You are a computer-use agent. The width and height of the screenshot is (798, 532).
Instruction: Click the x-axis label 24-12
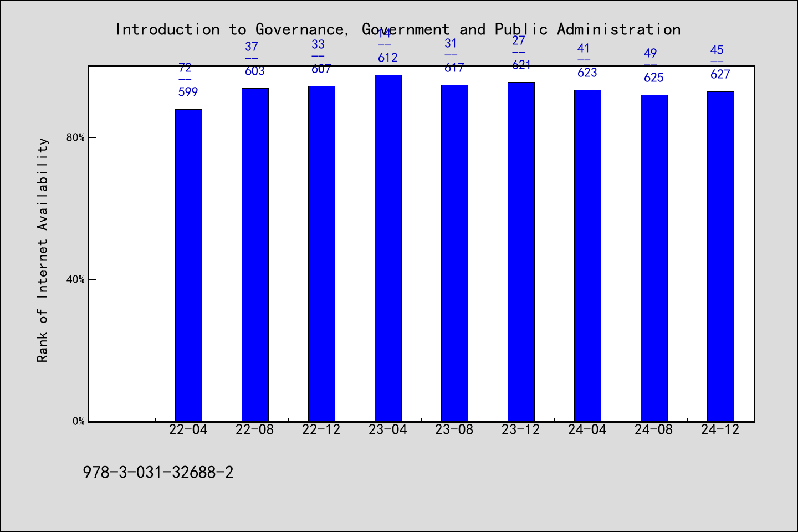(x=720, y=429)
